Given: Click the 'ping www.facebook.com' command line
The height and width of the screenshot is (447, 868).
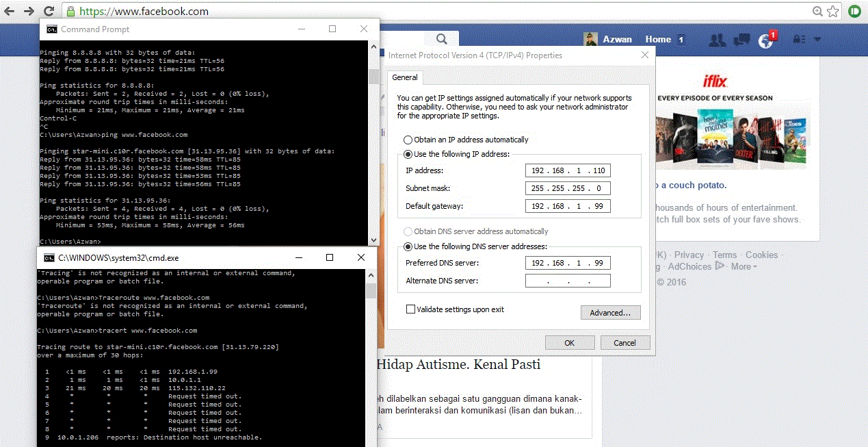Looking at the screenshot, I should click(x=144, y=135).
